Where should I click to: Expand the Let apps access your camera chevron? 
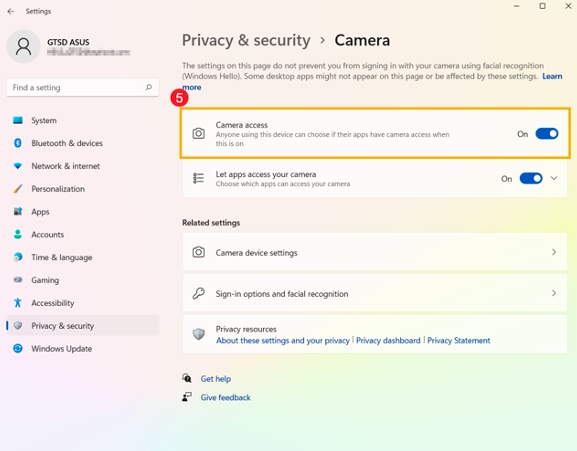[554, 178]
